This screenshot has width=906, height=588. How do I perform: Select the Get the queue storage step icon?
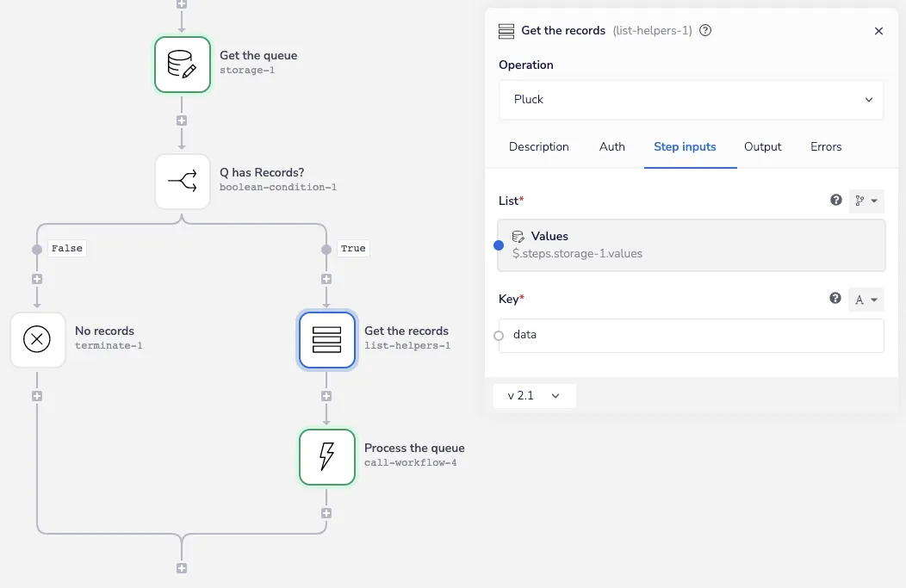182,64
